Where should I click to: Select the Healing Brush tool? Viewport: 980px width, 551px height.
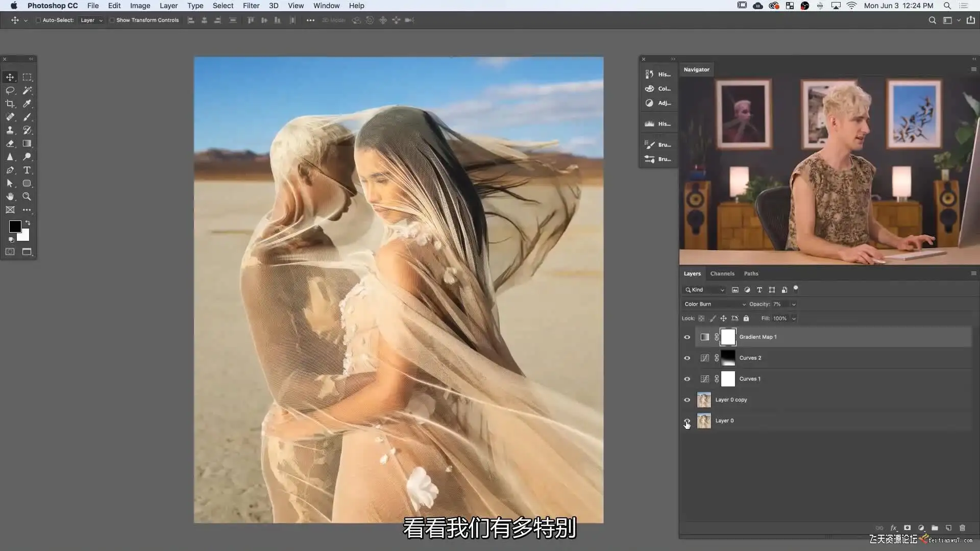[10, 117]
